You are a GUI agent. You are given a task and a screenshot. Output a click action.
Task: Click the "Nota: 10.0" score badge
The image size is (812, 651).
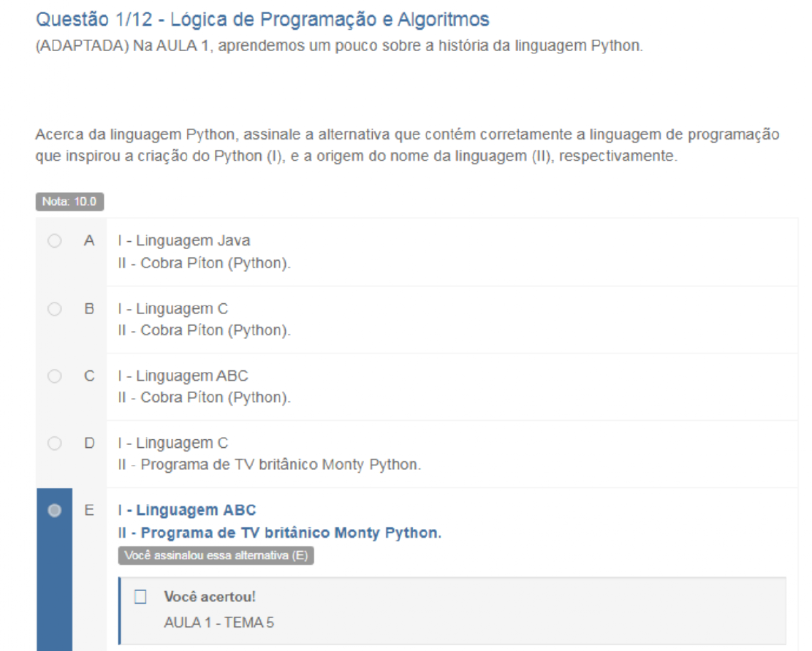(x=69, y=202)
